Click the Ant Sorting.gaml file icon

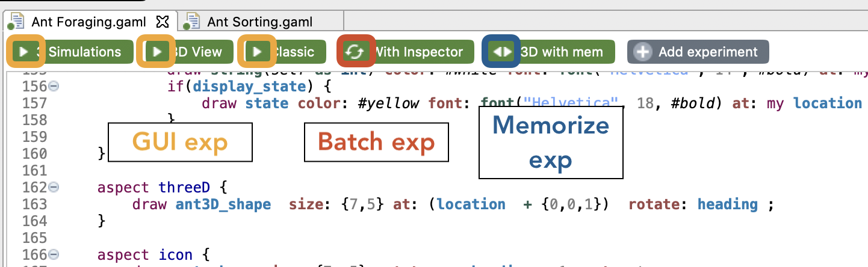[193, 22]
